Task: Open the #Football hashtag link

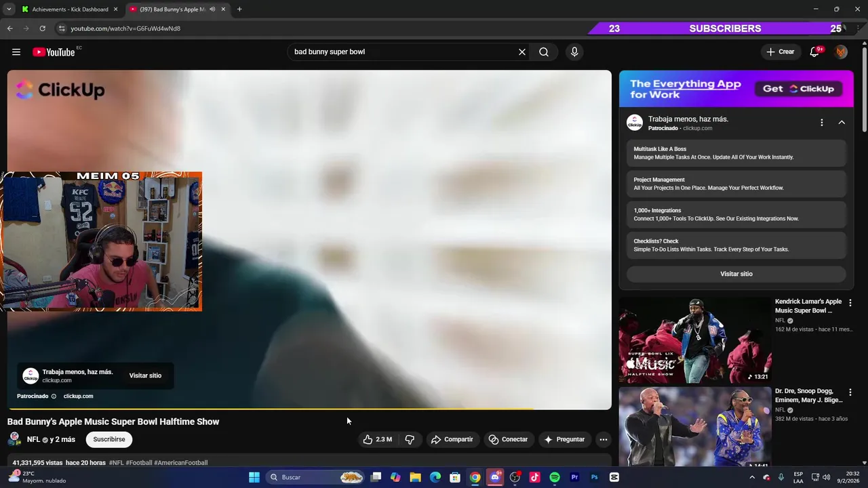Action: point(140,463)
